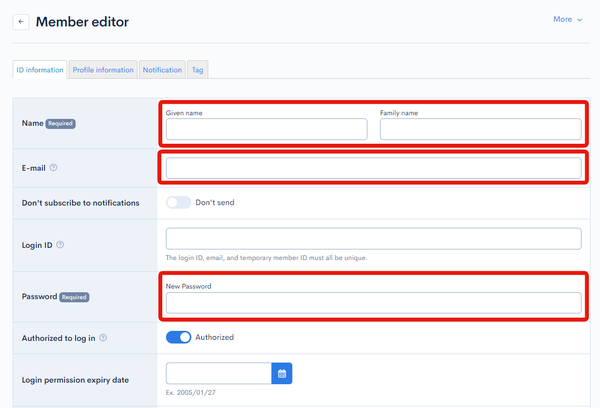Click the Required badge next to Password
The image size is (600, 408).
click(74, 297)
